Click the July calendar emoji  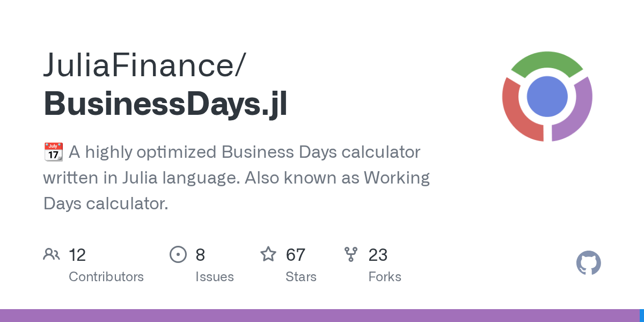53,152
